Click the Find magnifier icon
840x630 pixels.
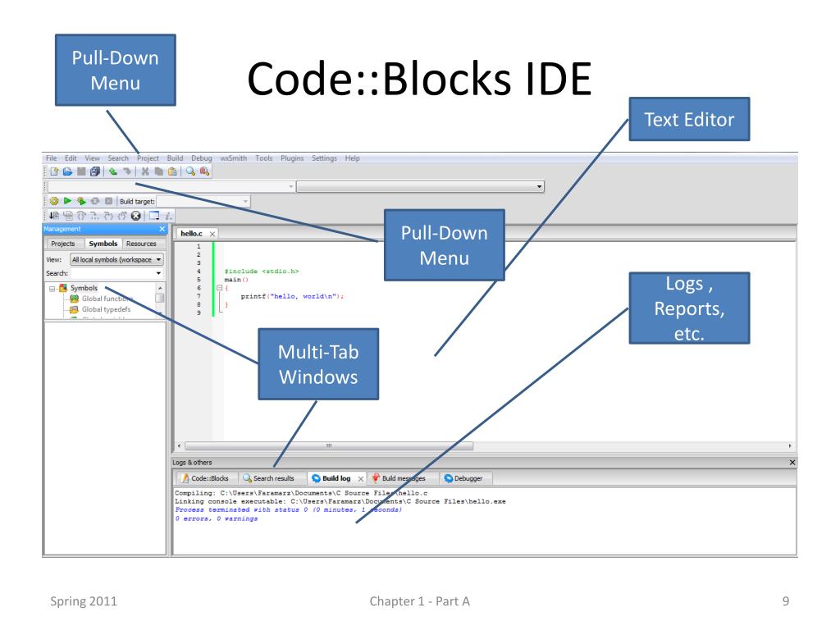tap(190, 171)
